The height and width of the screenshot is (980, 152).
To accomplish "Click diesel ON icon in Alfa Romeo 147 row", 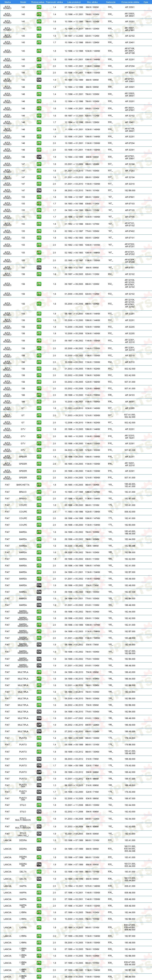I will [x=39, y=191].
